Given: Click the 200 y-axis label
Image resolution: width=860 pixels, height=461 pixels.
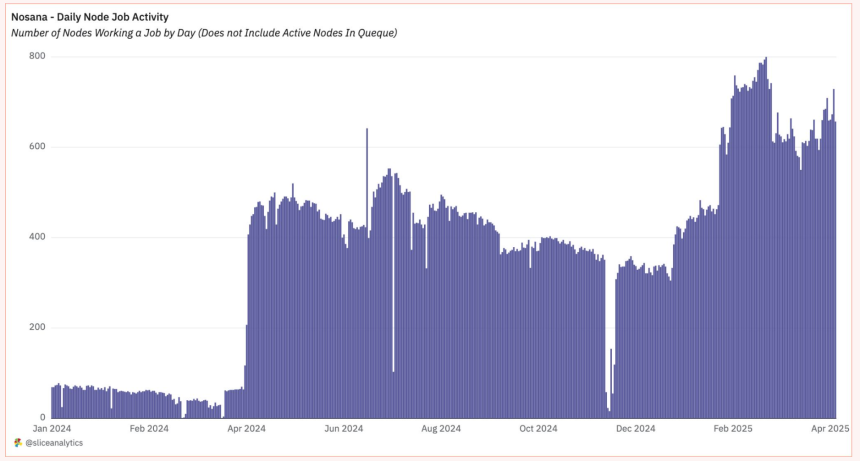Looking at the screenshot, I should [x=38, y=328].
